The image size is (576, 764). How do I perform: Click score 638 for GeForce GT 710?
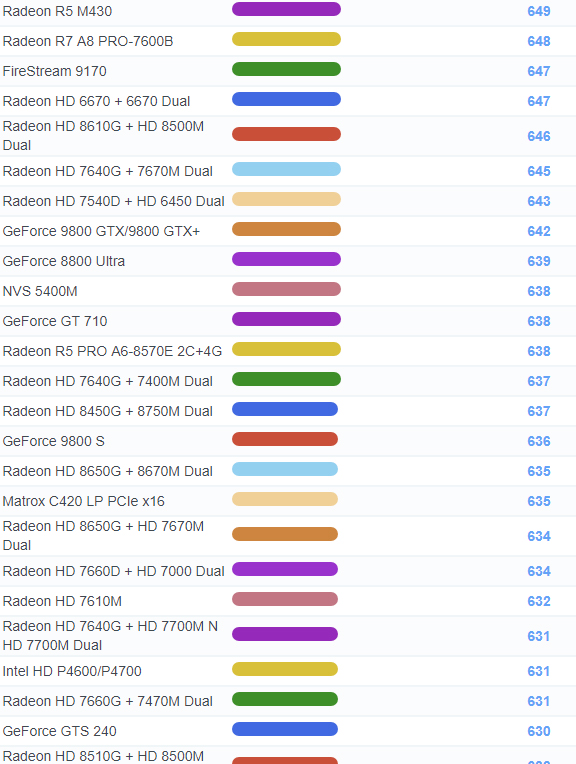(539, 321)
